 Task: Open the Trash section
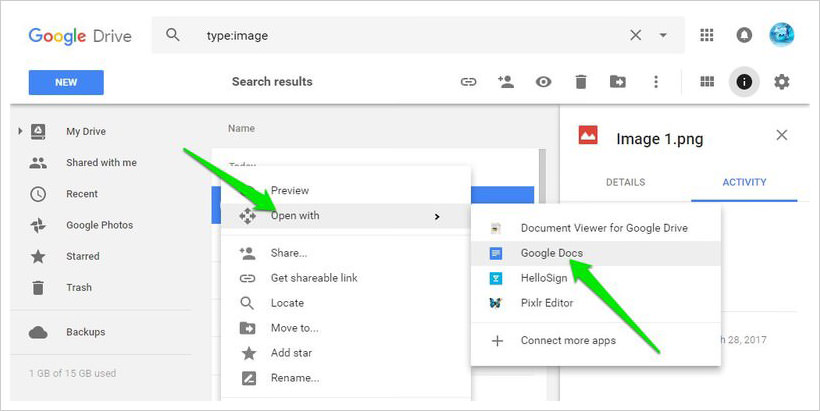[x=78, y=288]
